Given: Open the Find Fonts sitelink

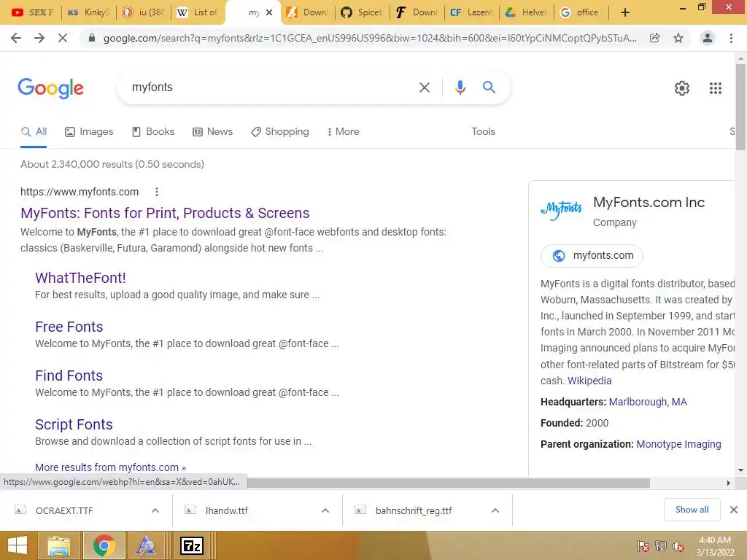Looking at the screenshot, I should pyautogui.click(x=69, y=376).
